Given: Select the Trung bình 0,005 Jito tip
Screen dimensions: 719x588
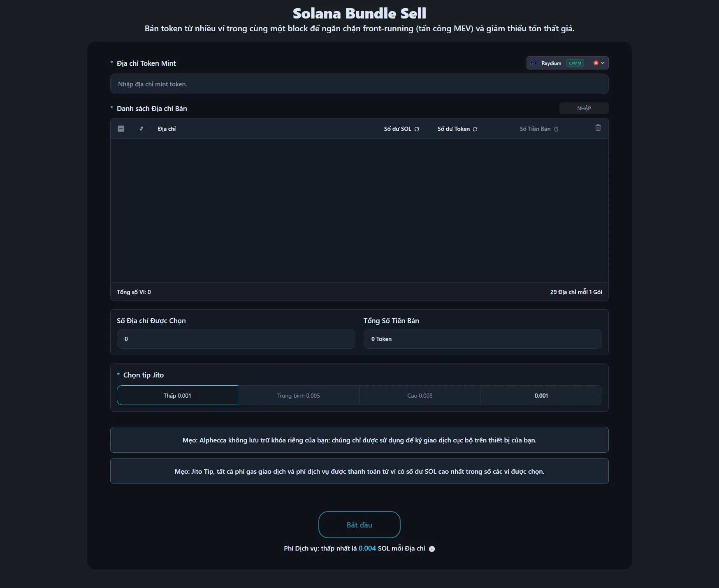Looking at the screenshot, I should (x=299, y=395).
